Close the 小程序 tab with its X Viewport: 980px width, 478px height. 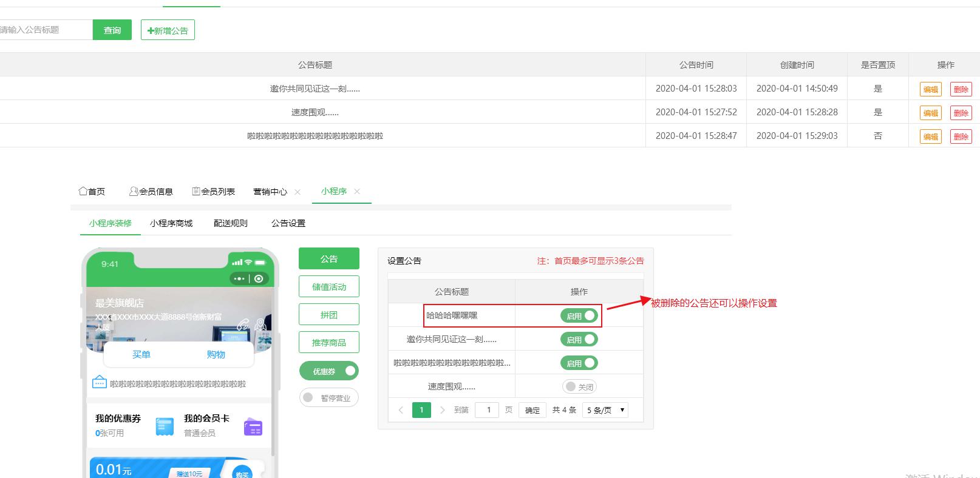357,191
